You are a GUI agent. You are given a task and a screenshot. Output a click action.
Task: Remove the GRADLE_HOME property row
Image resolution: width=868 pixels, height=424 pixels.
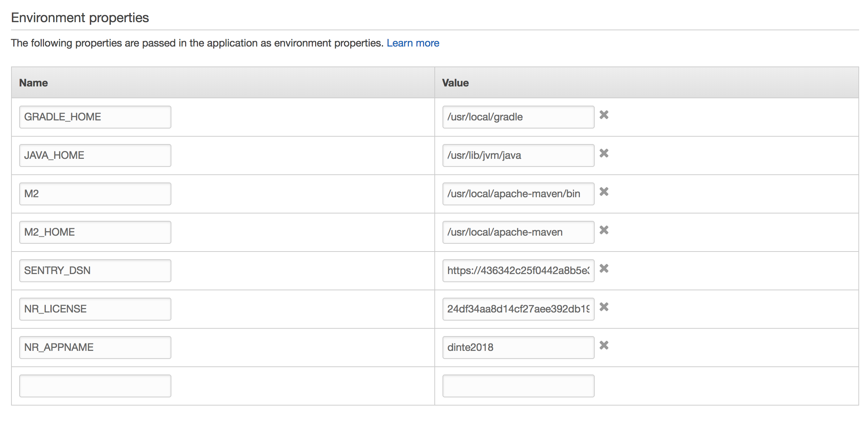pos(604,115)
